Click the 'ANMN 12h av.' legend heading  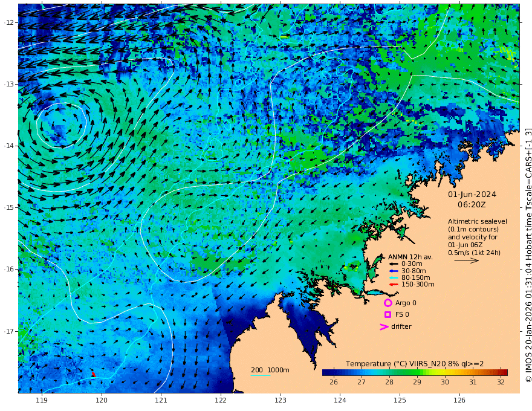410,257
